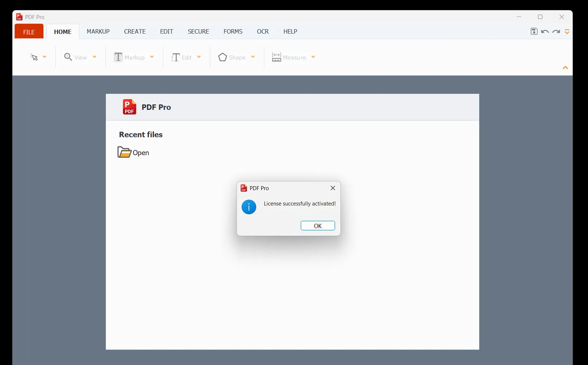Click the 'License successfully activated!' message

(x=300, y=204)
